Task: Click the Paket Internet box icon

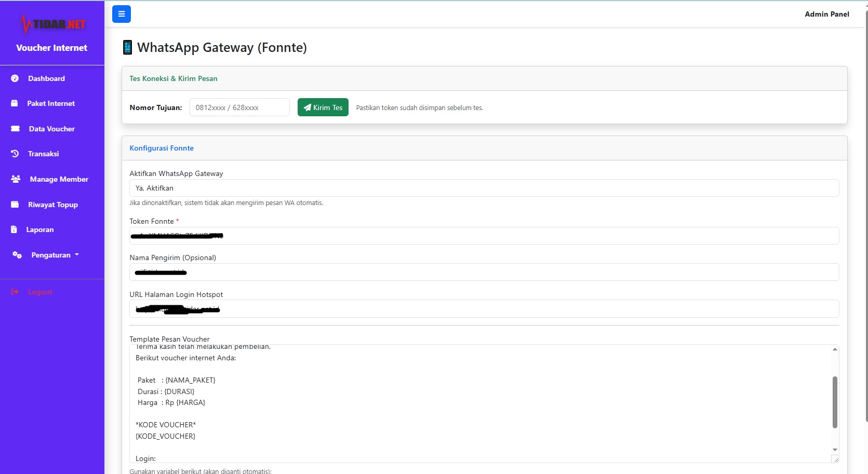Action: point(15,103)
